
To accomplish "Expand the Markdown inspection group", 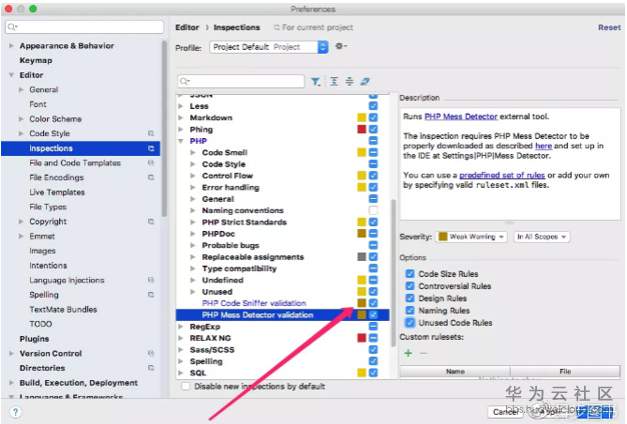I will coord(181,118).
